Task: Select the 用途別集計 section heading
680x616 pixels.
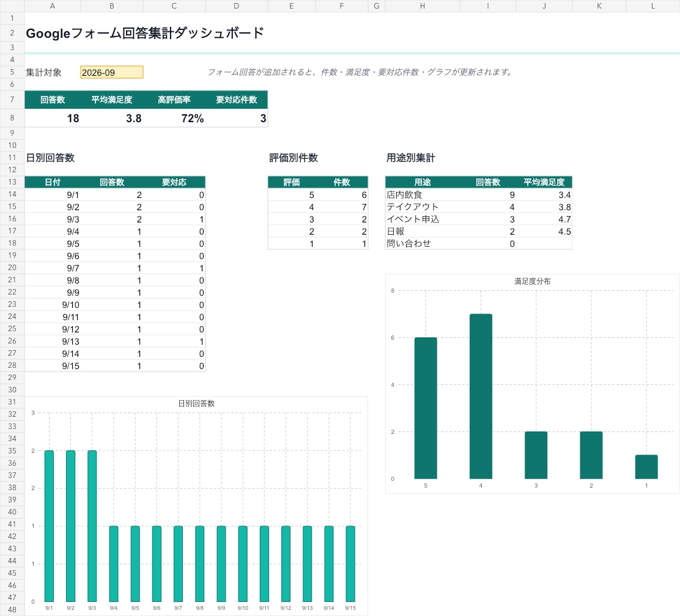Action: tap(411, 158)
